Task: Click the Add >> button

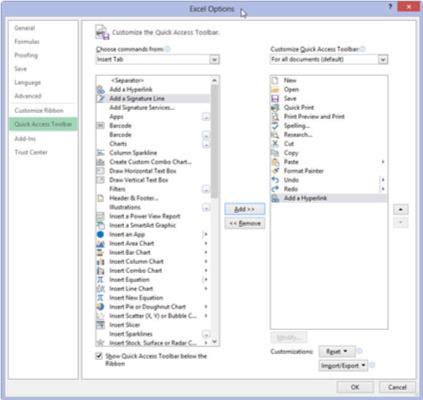Action: 245,209
